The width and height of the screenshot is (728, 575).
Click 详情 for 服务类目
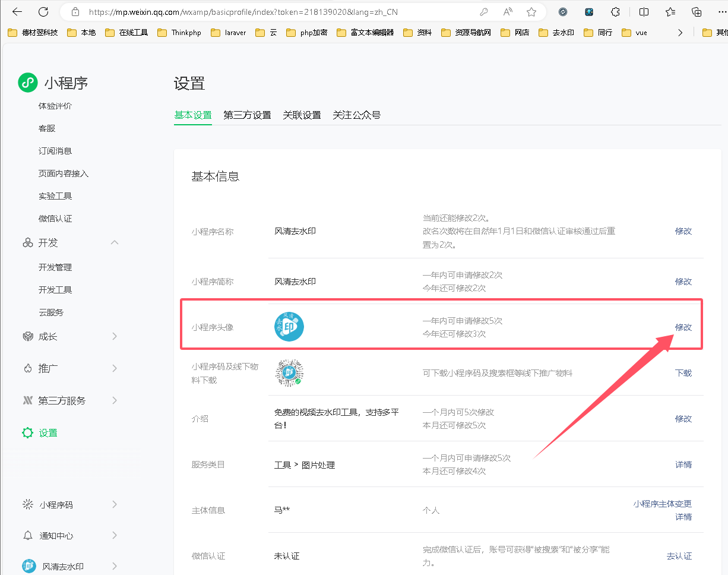pos(683,465)
